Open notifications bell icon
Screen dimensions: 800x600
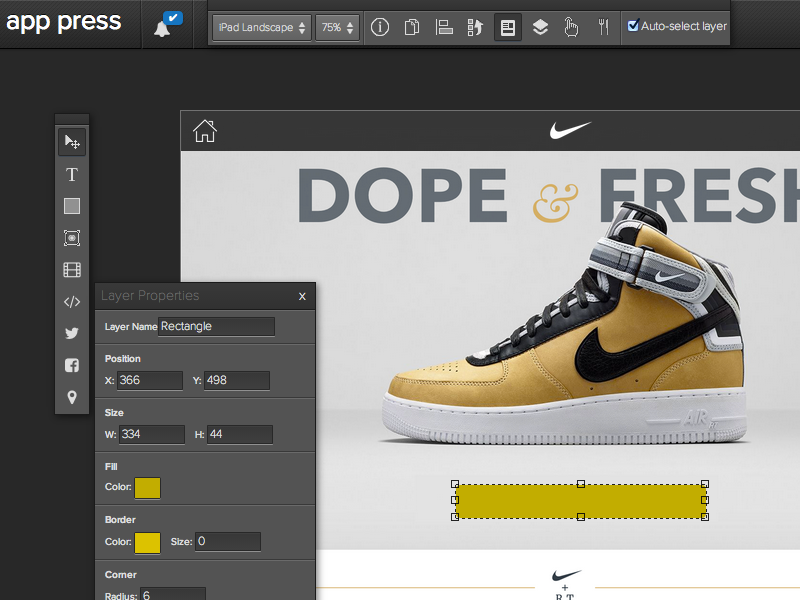coord(164,27)
